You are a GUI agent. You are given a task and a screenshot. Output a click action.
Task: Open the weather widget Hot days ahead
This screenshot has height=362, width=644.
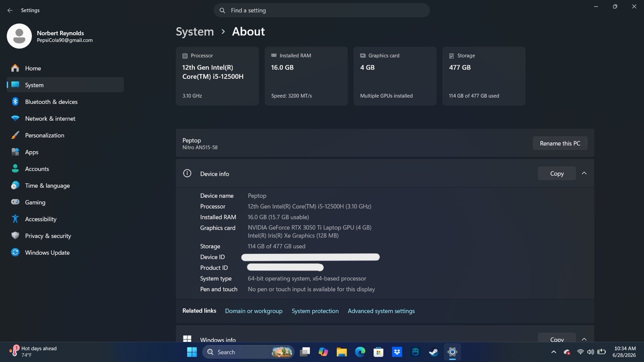click(x=34, y=352)
